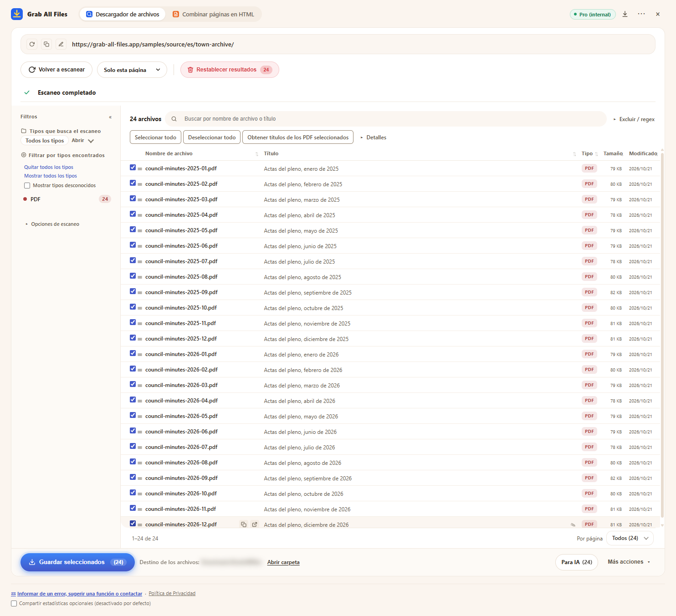Screen dimensions: 676x616
Task: Expand Excluir / regex options
Action: click(634, 119)
